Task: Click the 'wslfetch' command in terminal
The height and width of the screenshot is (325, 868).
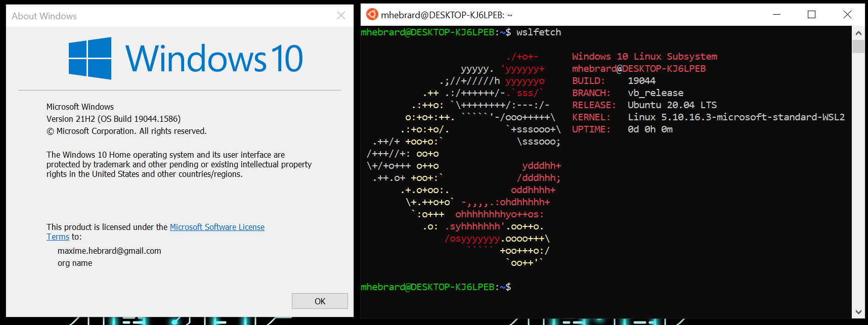Action: [x=539, y=32]
